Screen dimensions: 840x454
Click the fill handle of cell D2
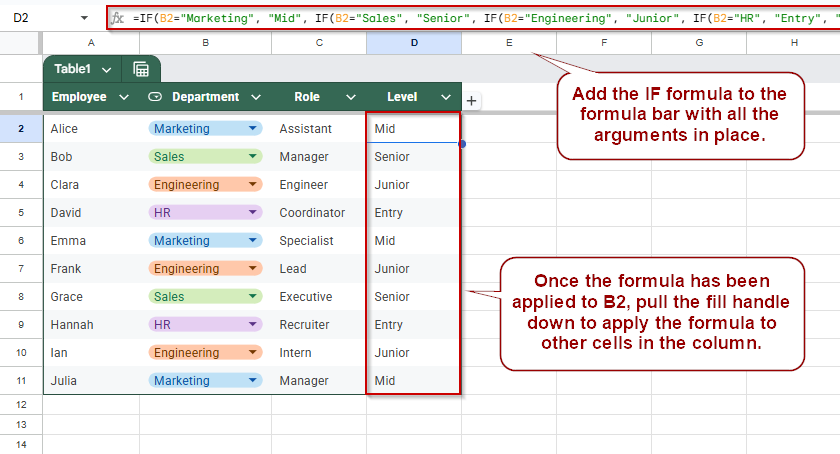pyautogui.click(x=462, y=144)
